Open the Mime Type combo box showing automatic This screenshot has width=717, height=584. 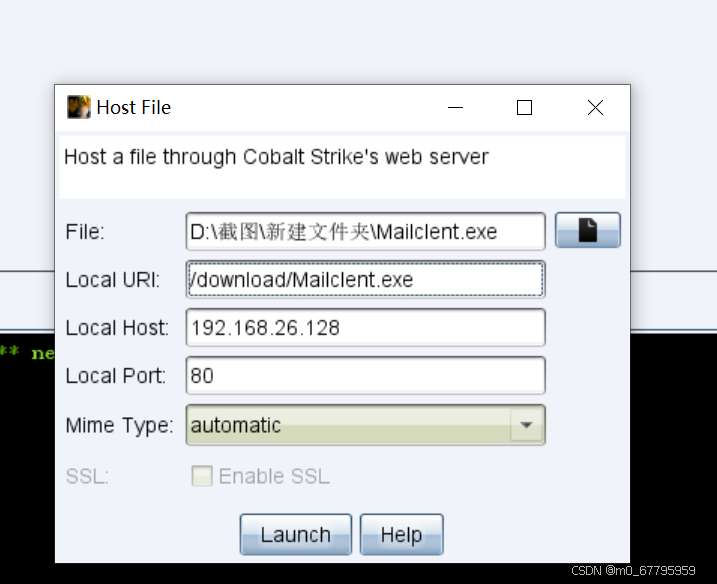pyautogui.click(x=365, y=425)
